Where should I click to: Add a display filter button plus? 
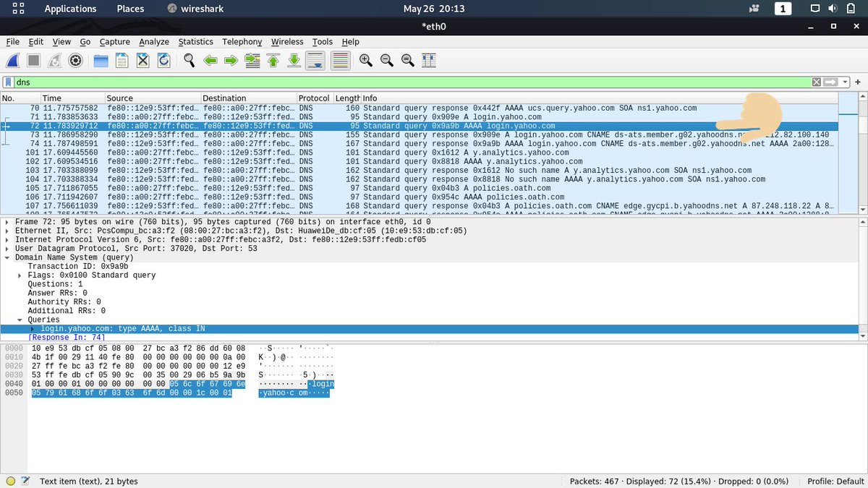pyautogui.click(x=858, y=82)
